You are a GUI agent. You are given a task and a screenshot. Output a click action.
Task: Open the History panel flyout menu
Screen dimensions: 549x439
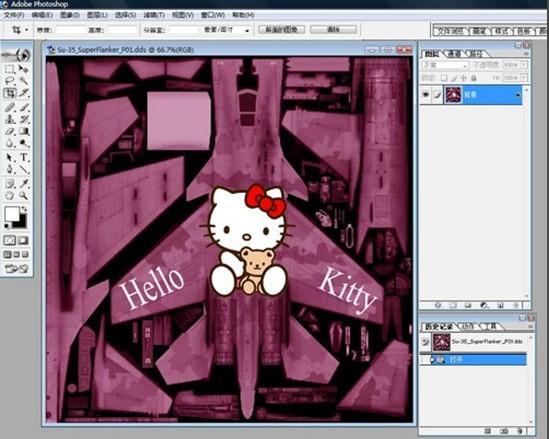coord(531,327)
